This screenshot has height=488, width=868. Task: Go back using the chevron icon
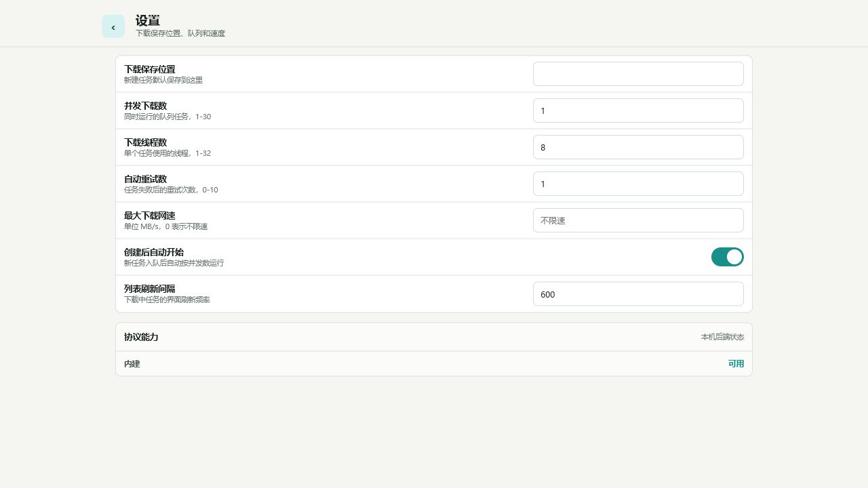pyautogui.click(x=113, y=26)
